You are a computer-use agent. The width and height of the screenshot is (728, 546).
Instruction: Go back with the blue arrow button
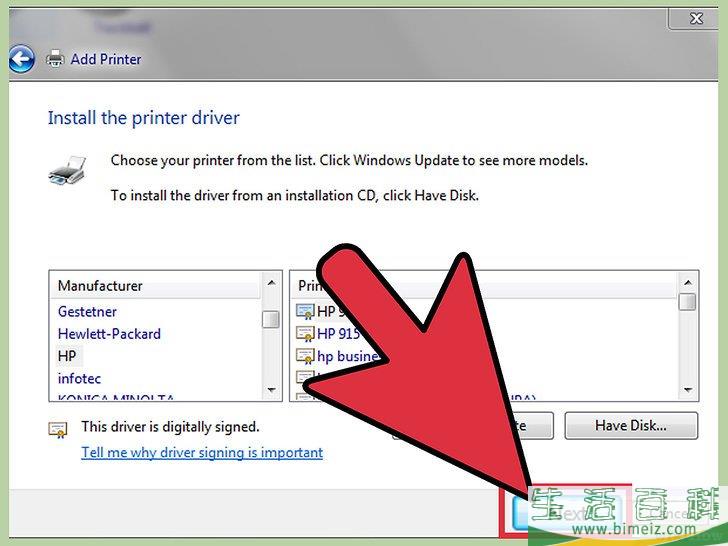pos(21,59)
